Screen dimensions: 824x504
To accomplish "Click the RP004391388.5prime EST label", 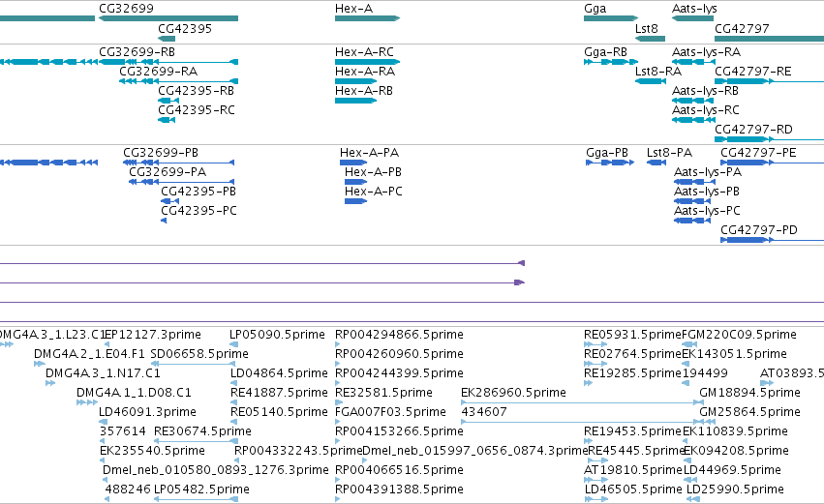I will point(399,489).
